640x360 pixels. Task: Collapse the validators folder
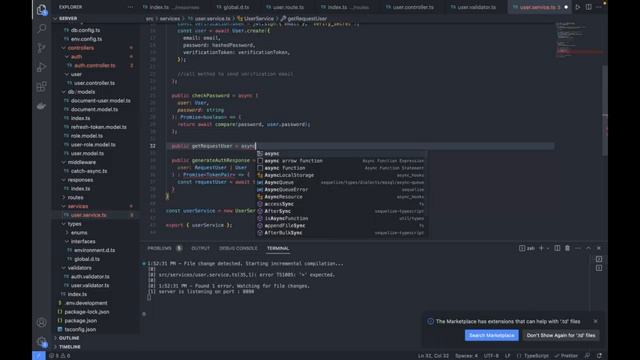[x=80, y=268]
